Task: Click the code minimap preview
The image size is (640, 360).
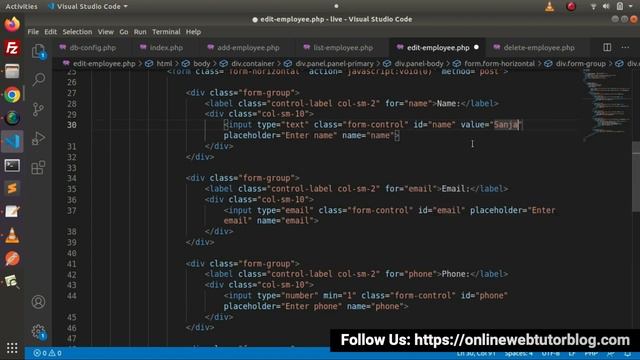Action: coord(606,104)
